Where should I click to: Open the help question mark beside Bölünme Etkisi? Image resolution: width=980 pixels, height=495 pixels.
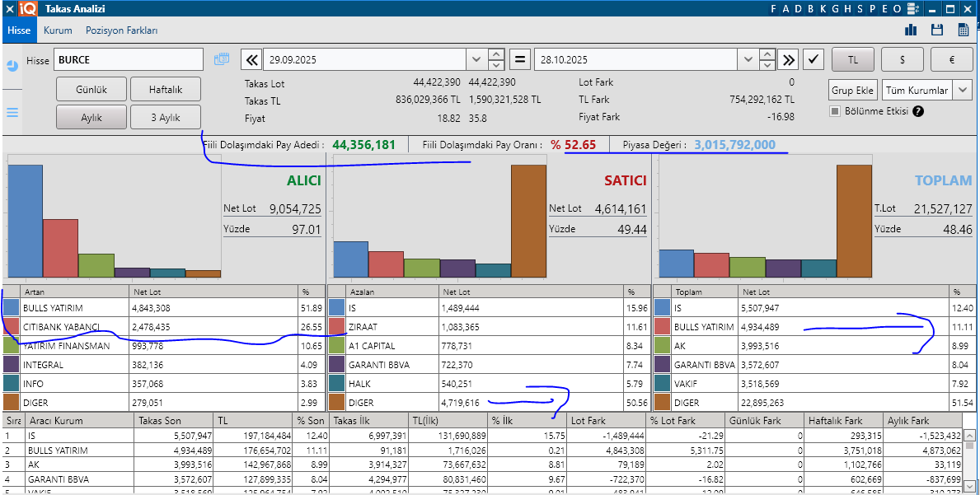point(917,111)
